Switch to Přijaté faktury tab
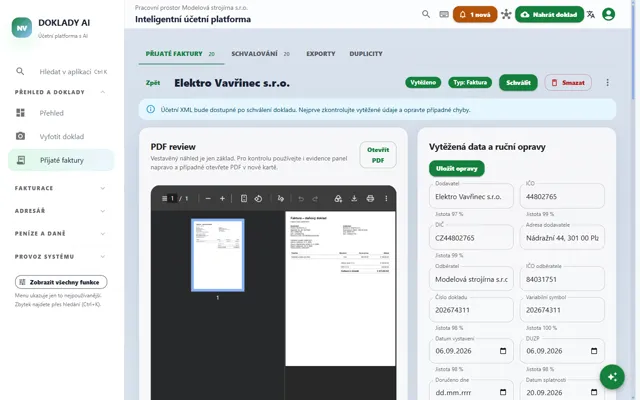Screen dimensions: 640x400 tap(181, 54)
